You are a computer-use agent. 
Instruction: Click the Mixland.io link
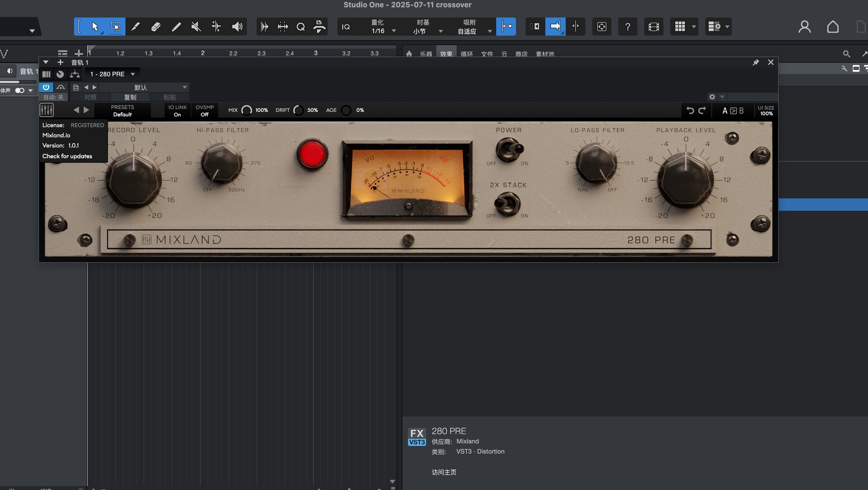coord(56,135)
